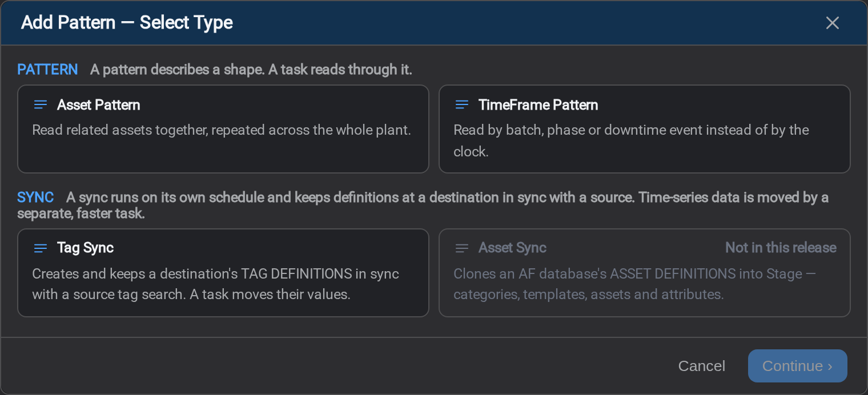Click the Tag Sync list icon
The width and height of the screenshot is (868, 395).
(41, 248)
